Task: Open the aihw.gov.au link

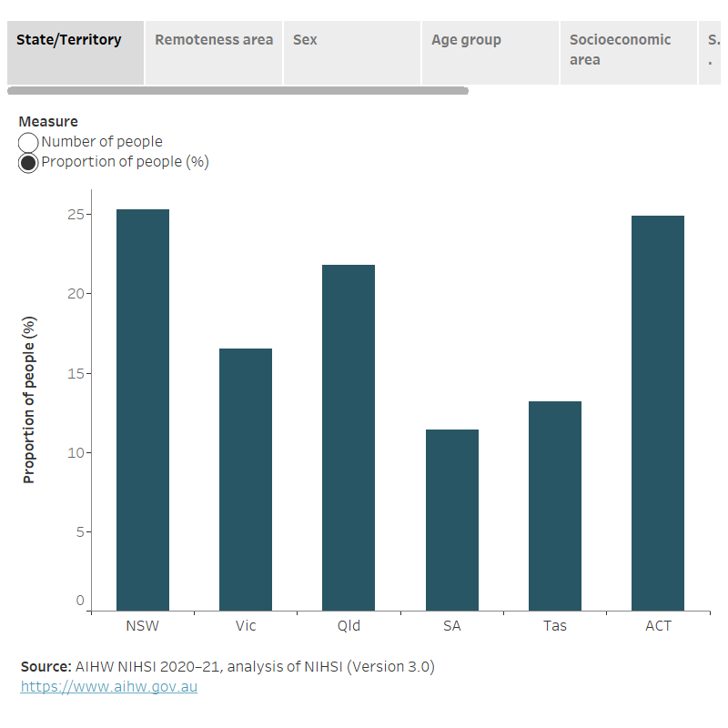Action: point(109,686)
